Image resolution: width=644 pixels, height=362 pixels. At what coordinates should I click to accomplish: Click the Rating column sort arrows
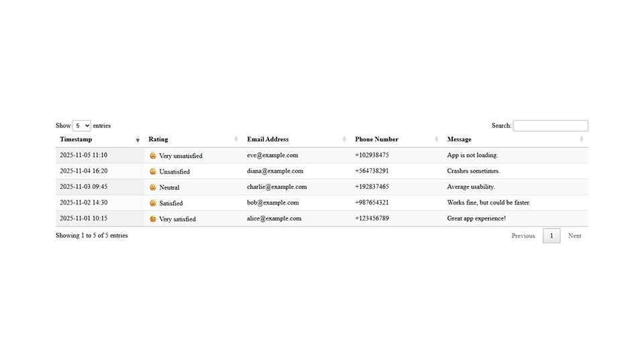pos(236,139)
